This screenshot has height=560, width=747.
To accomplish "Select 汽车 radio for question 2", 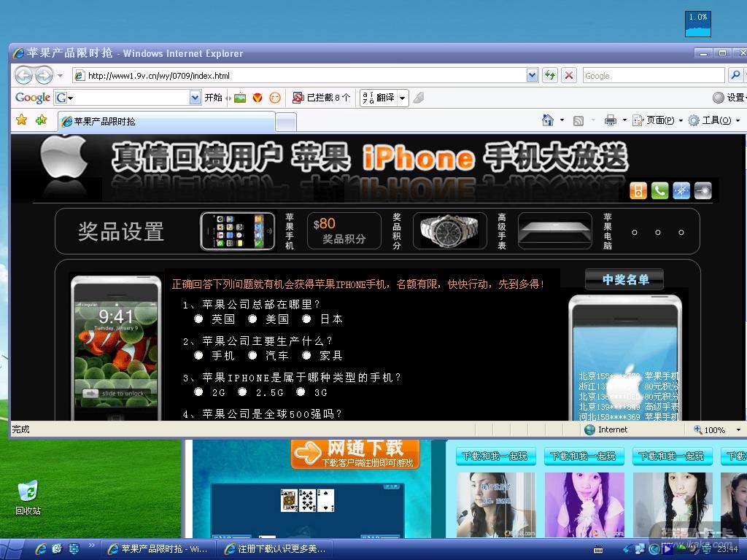I will 252,355.
